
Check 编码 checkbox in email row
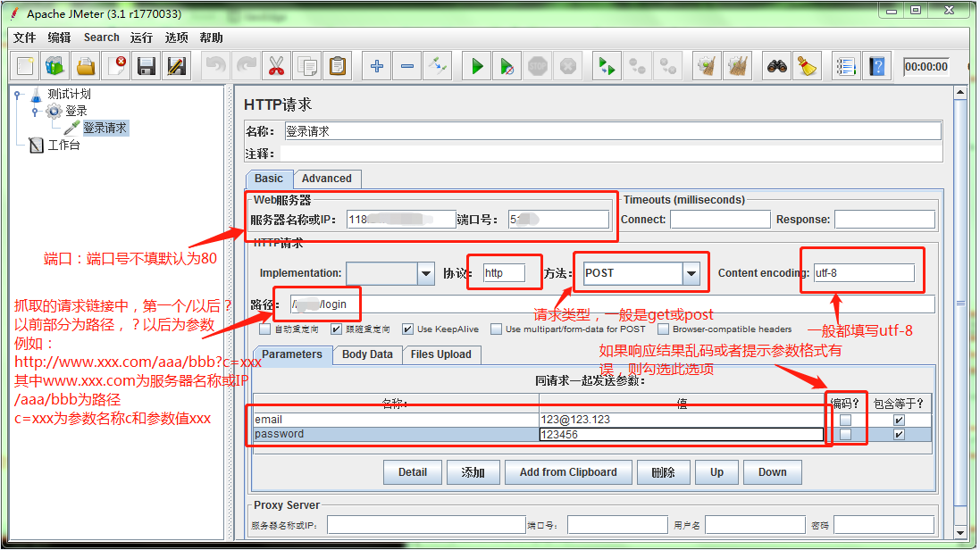pyautogui.click(x=846, y=420)
